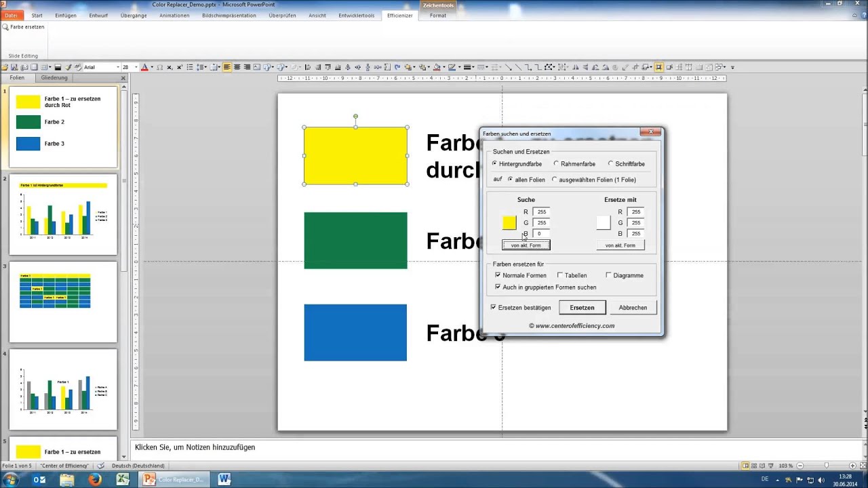868x488 pixels.
Task: Open the font size 28 dropdown
Action: coord(136,67)
